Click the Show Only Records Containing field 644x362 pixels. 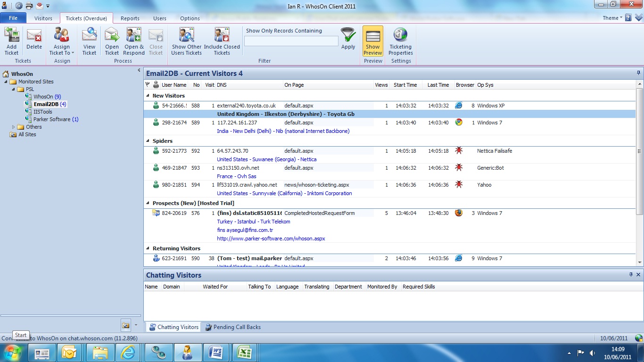pos(291,41)
